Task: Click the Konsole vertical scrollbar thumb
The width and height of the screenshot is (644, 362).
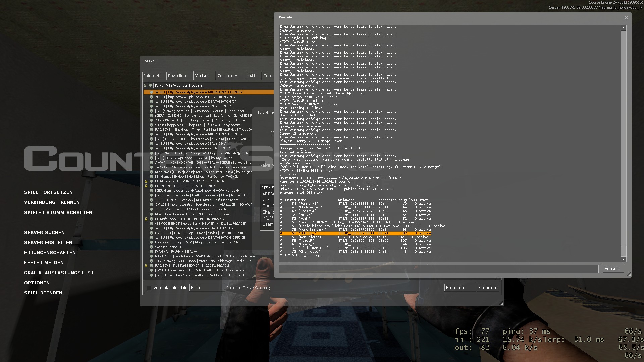Action: coord(624,251)
